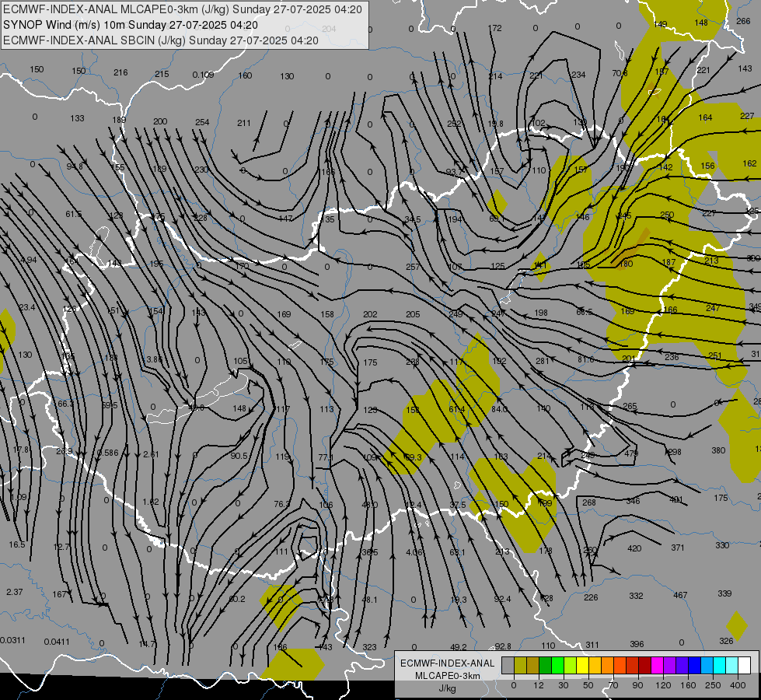This screenshot has width=761, height=700.
Task: Click the legend tick label 12
Action: pos(539,685)
